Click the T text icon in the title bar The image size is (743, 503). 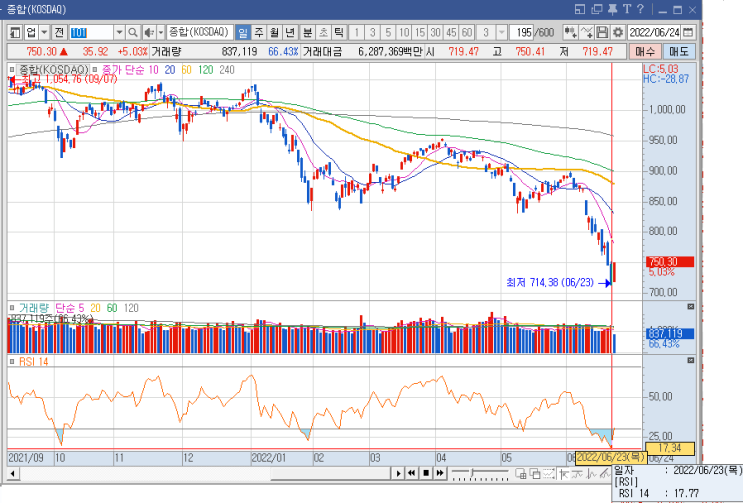(x=626, y=9)
